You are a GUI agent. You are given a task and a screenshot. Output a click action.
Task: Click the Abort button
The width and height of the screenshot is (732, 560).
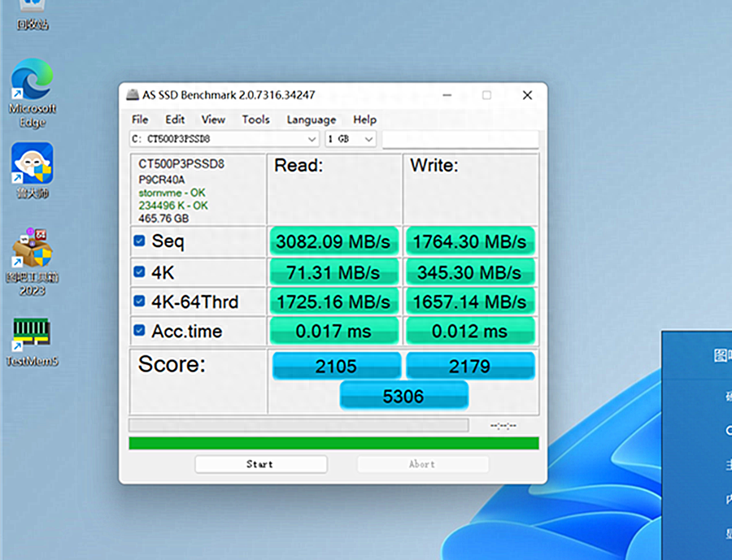(x=423, y=464)
